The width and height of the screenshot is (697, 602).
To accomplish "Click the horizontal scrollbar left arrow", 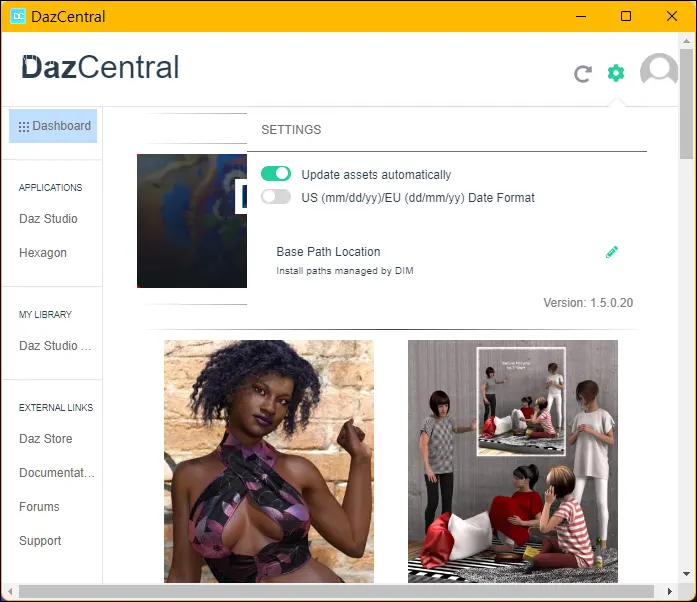I will click(x=10, y=591).
